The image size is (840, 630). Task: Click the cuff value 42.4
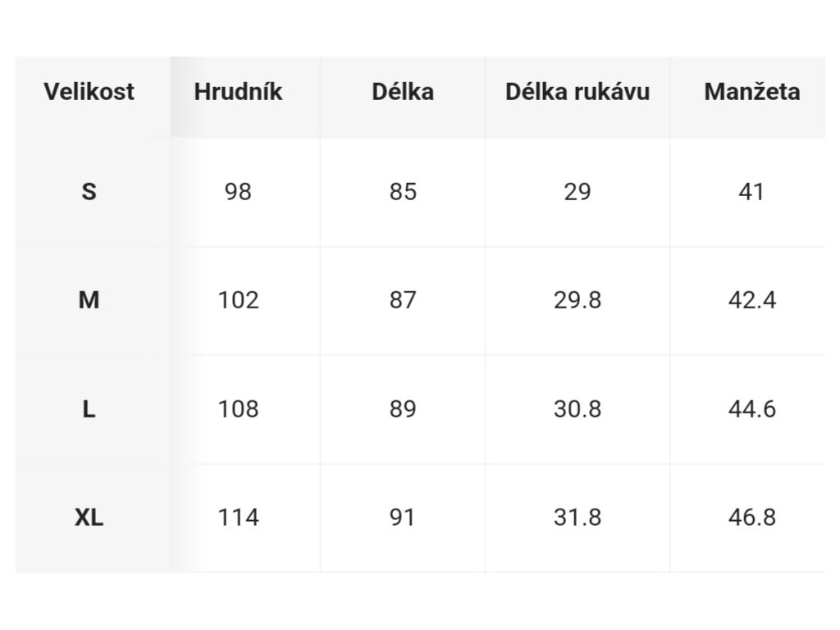pyautogui.click(x=752, y=300)
